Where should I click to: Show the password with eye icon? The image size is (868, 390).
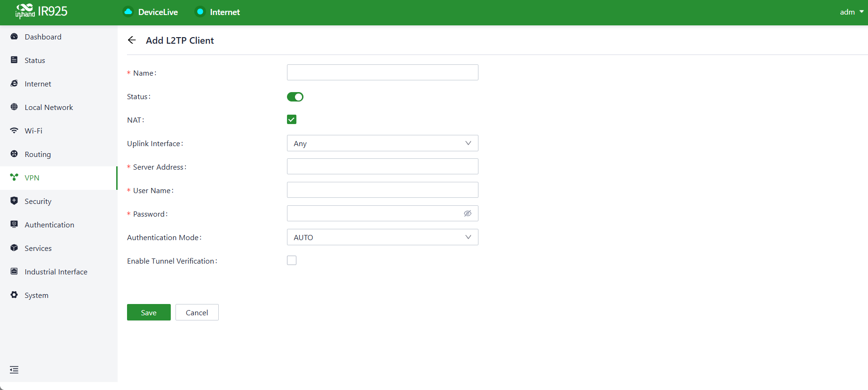click(x=468, y=213)
